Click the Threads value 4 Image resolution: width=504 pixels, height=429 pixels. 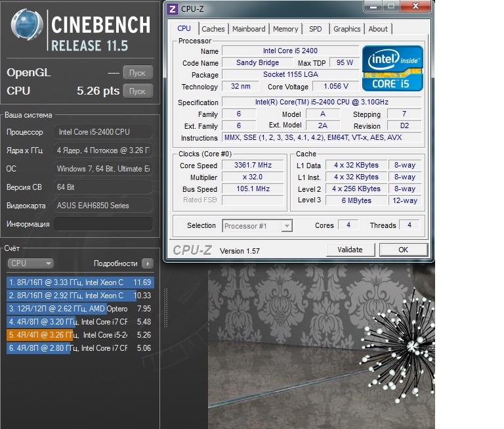coord(409,225)
